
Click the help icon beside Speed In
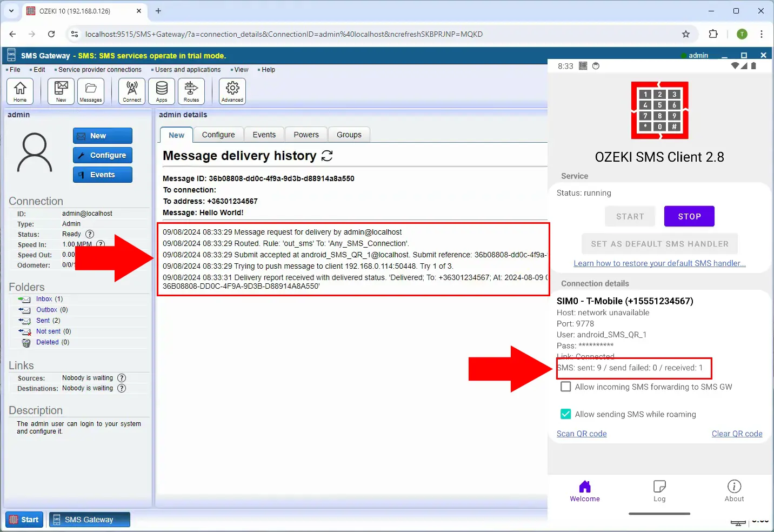[x=100, y=244]
